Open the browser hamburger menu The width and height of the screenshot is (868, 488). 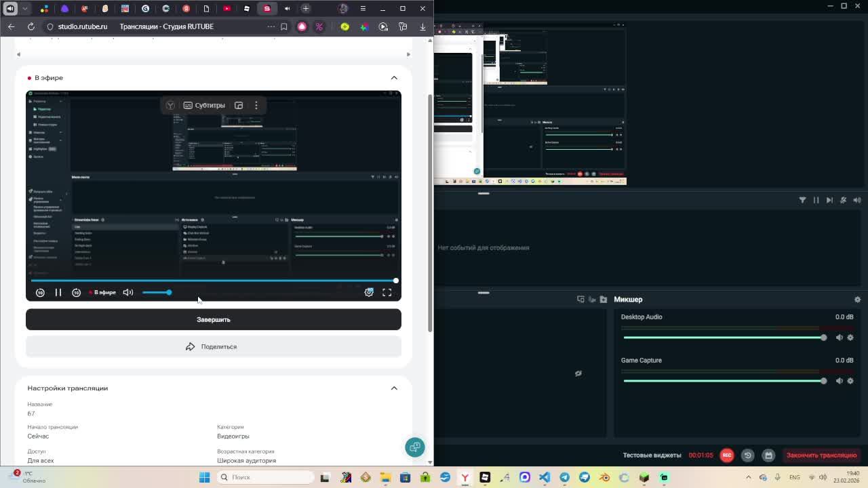(x=363, y=8)
